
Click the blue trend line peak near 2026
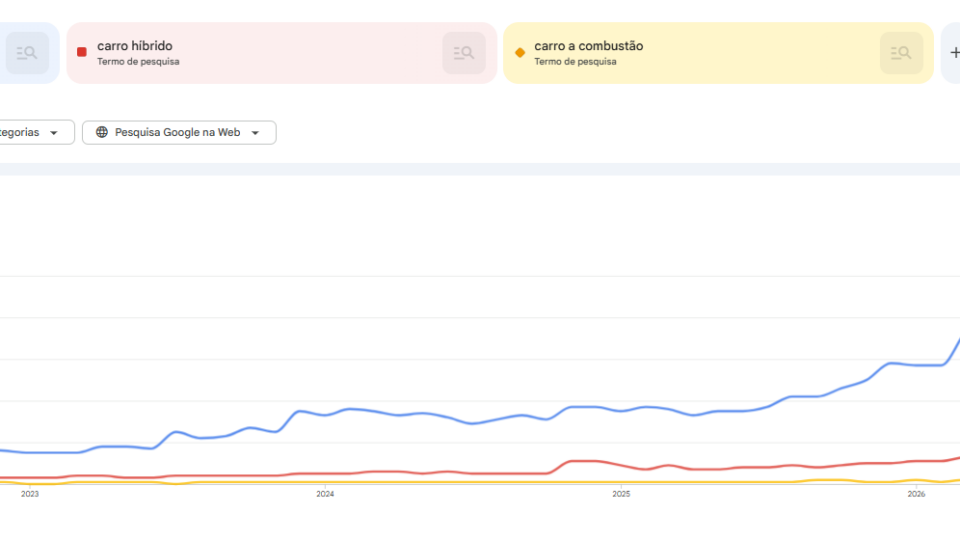(x=957, y=342)
